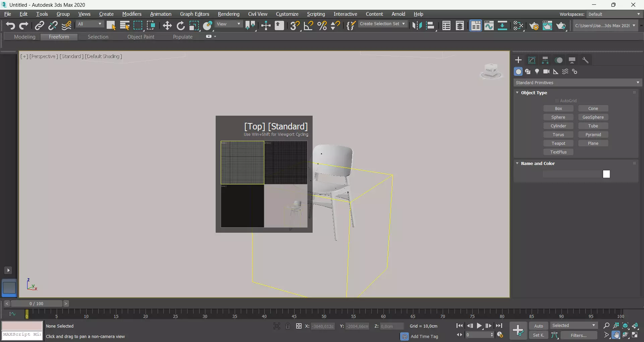The width and height of the screenshot is (644, 342).
Task: Open Render Setup teapot icon
Action: [534, 25]
